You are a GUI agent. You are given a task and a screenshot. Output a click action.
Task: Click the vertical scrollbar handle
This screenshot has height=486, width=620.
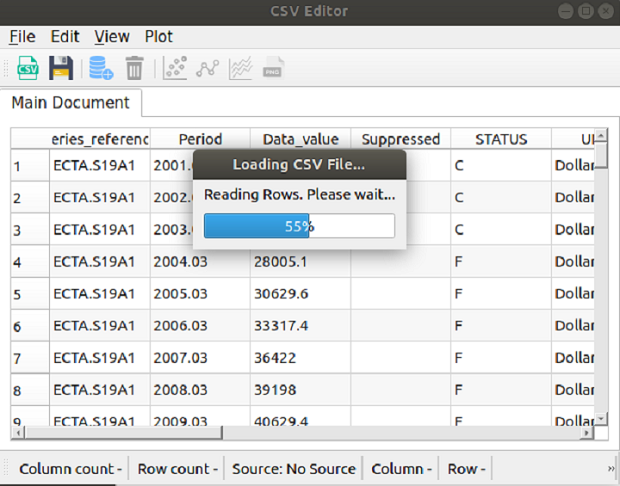coord(601,155)
